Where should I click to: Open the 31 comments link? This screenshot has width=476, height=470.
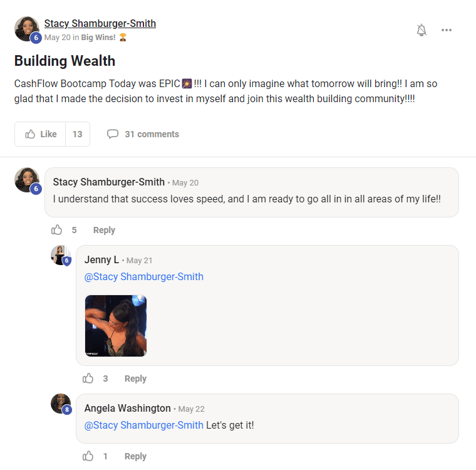(143, 134)
